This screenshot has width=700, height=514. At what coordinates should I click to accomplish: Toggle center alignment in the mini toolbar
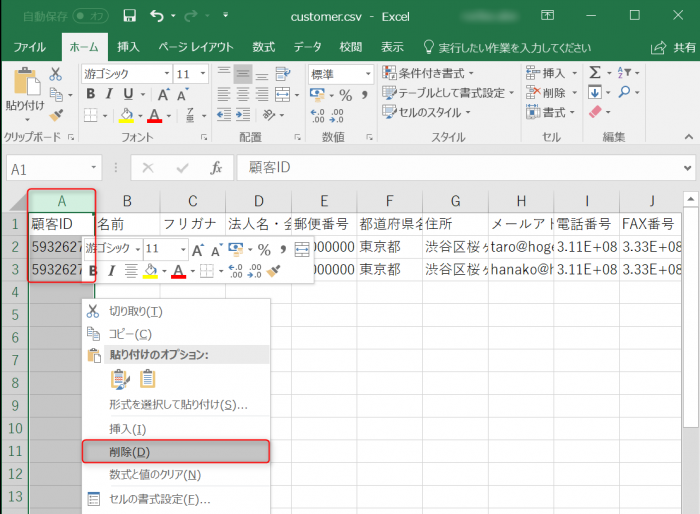130,271
